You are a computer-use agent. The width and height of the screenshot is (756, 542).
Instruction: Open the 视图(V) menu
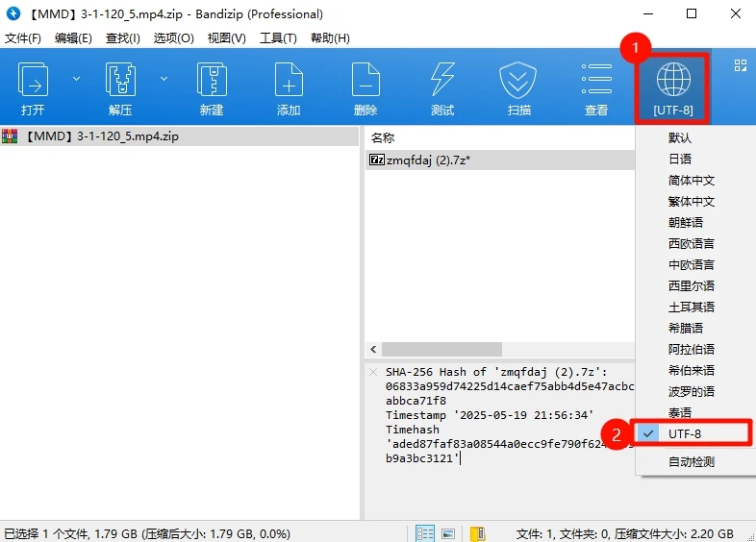(227, 38)
